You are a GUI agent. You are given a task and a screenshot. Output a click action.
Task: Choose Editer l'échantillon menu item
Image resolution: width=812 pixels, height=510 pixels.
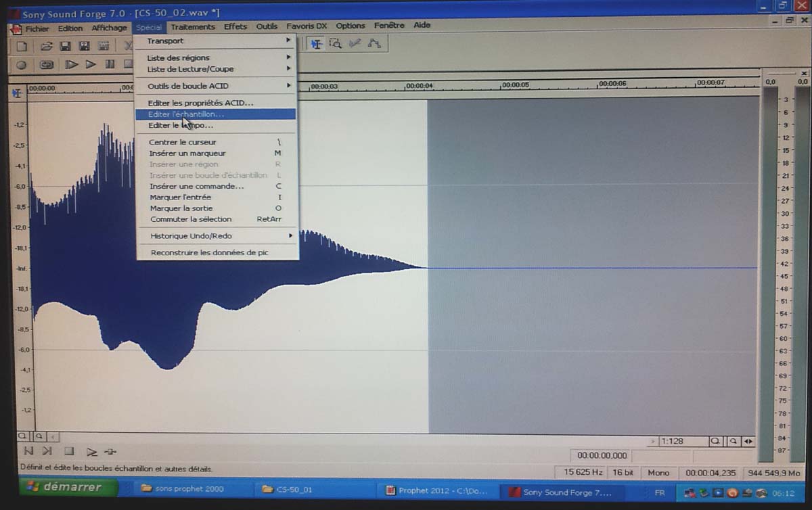click(217, 114)
